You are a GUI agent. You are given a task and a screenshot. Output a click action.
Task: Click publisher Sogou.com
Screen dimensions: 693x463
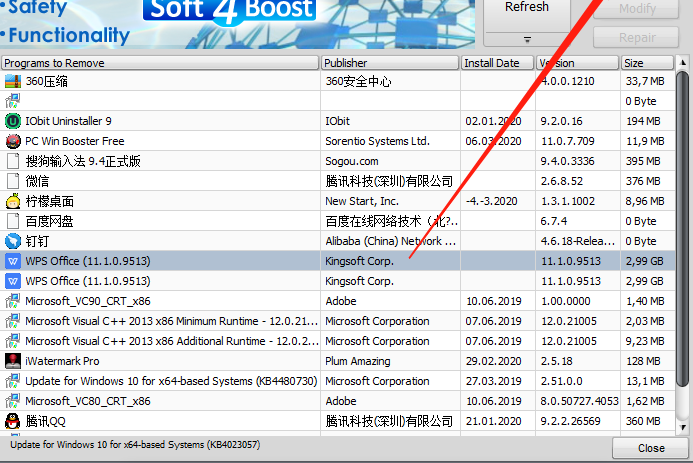point(352,161)
